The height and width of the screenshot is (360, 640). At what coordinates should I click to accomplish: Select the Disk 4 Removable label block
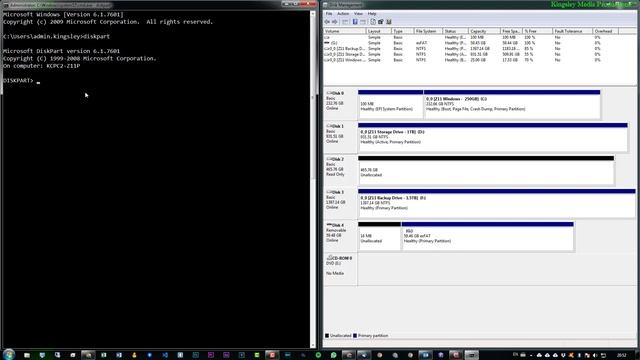pos(340,236)
